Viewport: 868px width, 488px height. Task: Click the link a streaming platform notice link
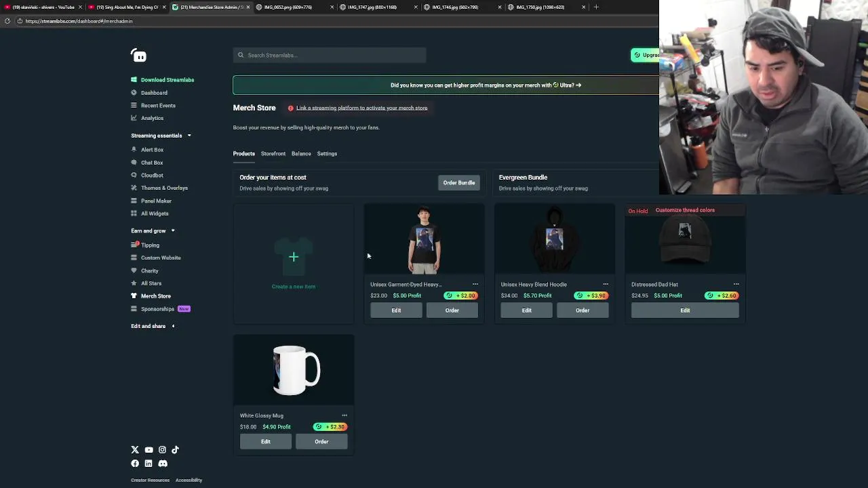pos(362,108)
